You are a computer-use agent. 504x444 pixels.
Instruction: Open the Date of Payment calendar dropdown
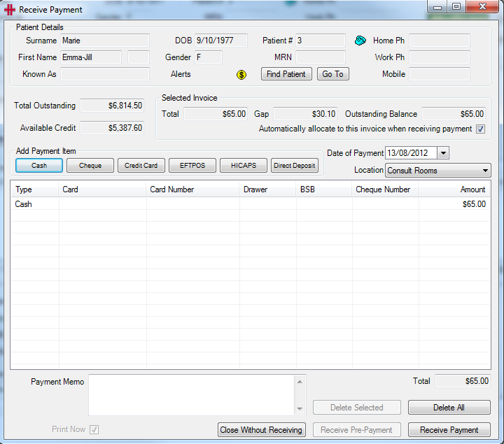point(443,153)
